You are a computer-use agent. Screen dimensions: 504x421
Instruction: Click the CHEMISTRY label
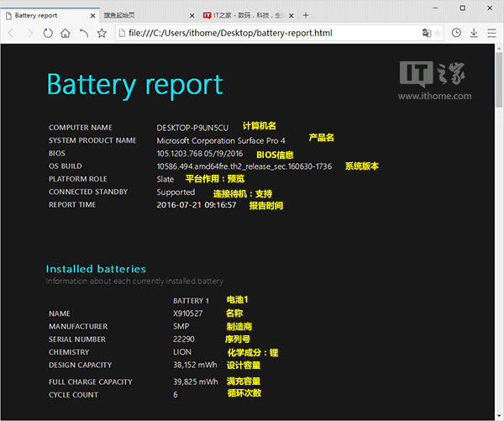pos(69,352)
